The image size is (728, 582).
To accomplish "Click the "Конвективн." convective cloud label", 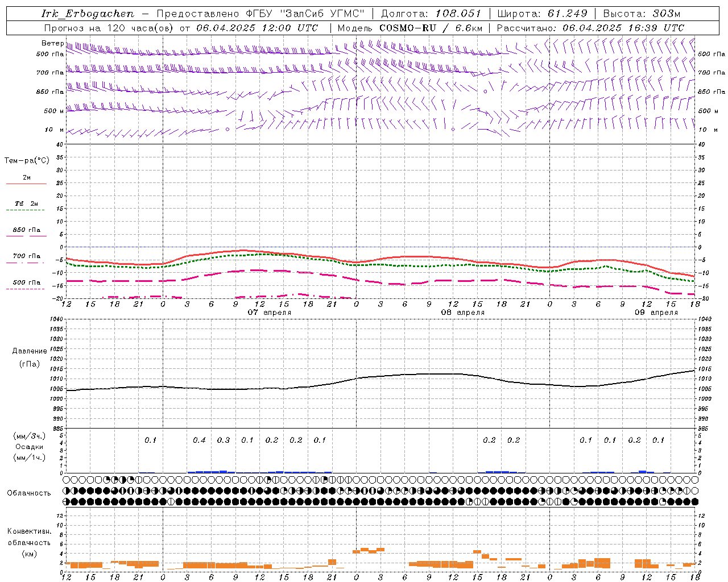I will (x=29, y=531).
